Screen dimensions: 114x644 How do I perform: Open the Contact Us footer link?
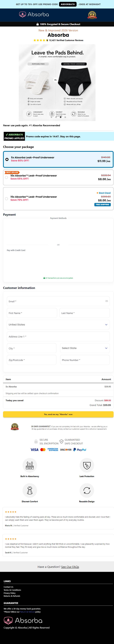pyautogui.click(x=8, y=587)
